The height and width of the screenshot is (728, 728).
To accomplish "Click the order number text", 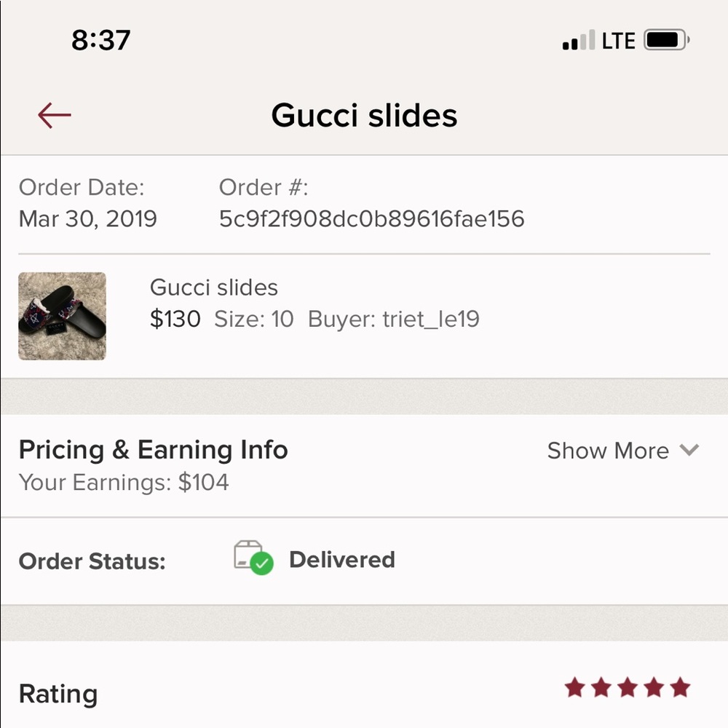I will (x=373, y=218).
